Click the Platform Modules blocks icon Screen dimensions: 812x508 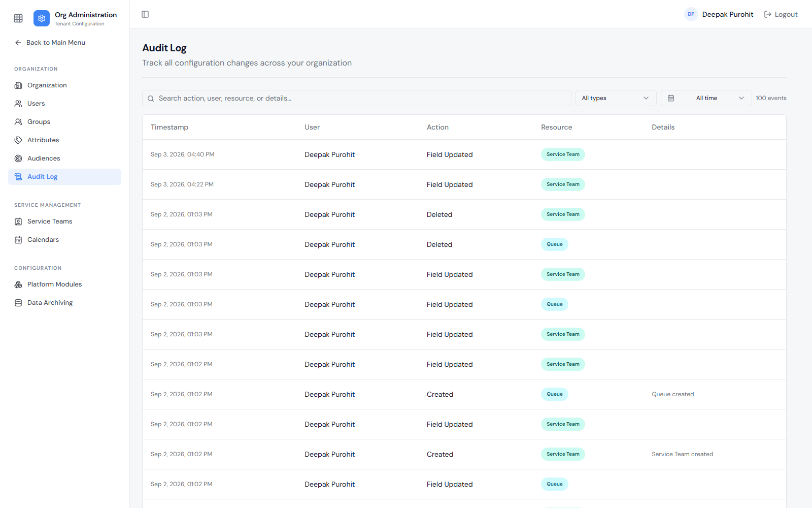coord(18,284)
